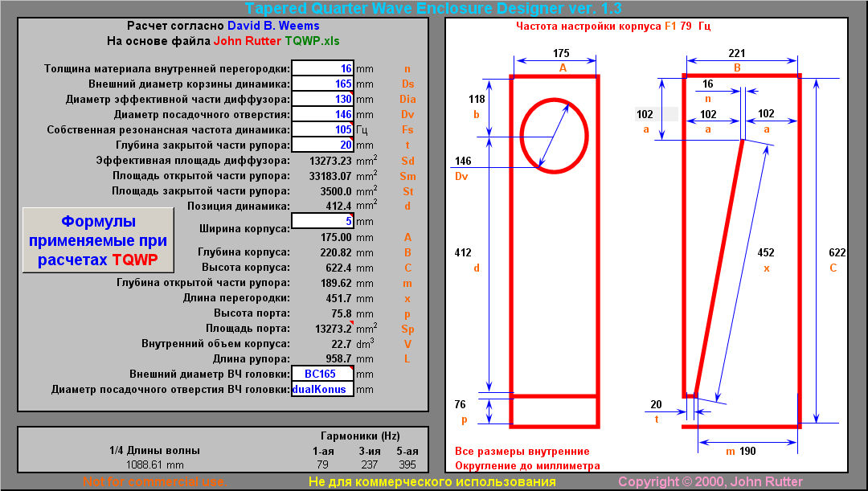Click the Not for commercial use notice
The width and height of the screenshot is (868, 491).
pos(154,481)
